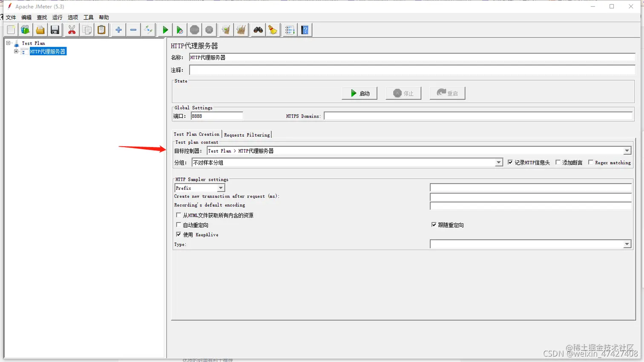Enable the Regex matching checkbox

click(x=591, y=162)
